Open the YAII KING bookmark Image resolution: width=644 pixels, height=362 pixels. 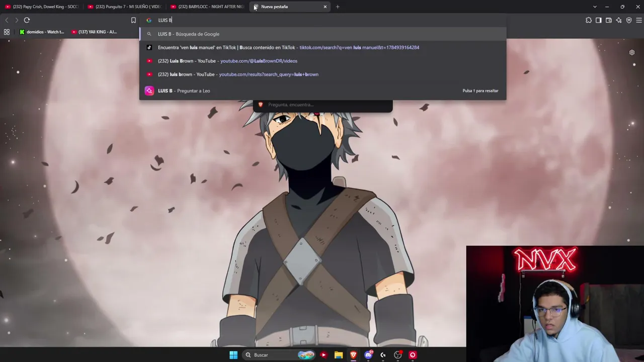pyautogui.click(x=94, y=32)
